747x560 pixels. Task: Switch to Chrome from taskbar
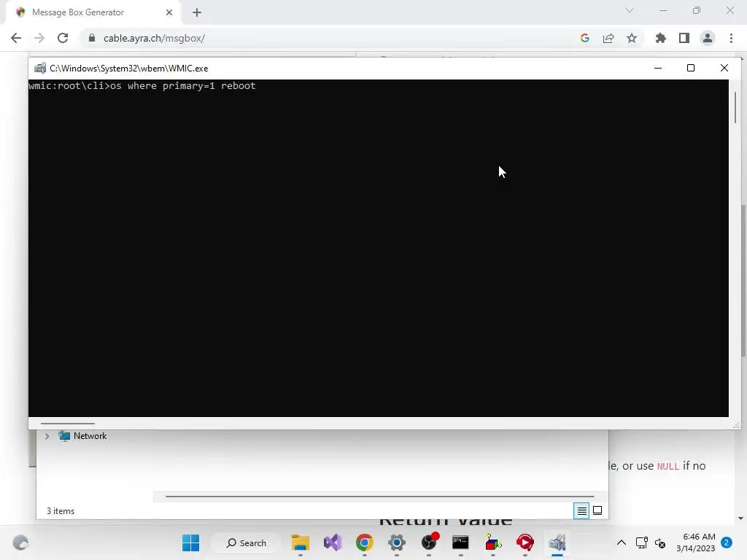point(365,542)
